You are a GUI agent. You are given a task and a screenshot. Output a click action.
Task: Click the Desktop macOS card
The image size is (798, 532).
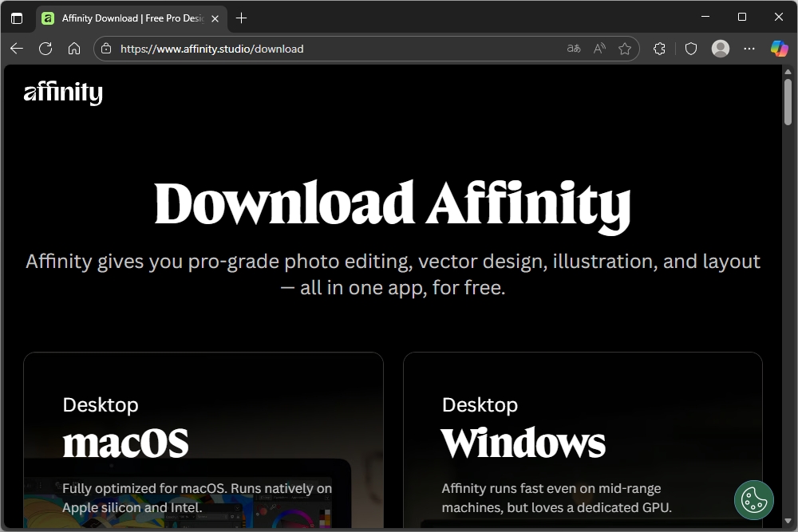click(203, 440)
